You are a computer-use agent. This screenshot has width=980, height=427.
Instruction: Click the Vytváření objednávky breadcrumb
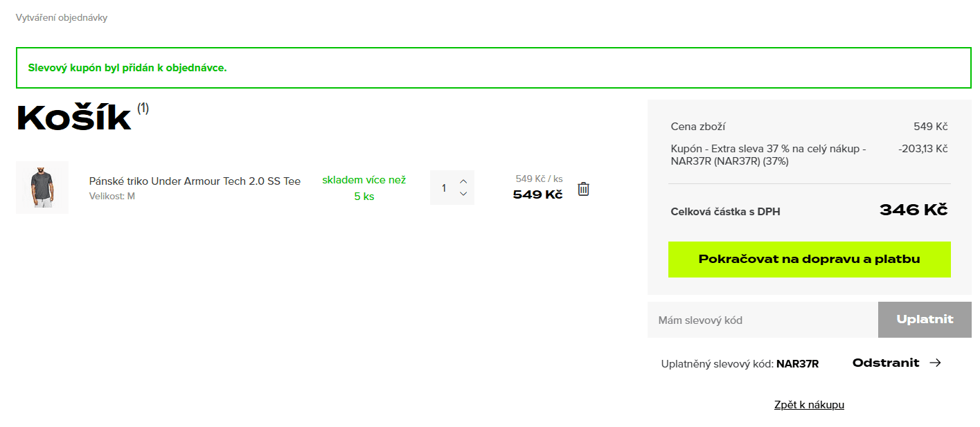point(62,17)
